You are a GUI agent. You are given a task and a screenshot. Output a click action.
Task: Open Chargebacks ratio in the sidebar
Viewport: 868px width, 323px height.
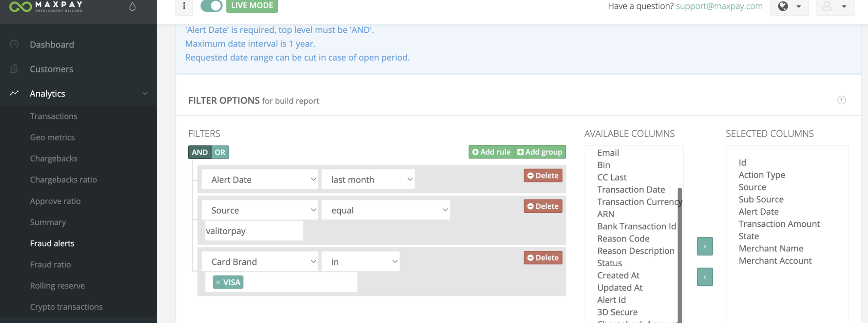(63, 180)
